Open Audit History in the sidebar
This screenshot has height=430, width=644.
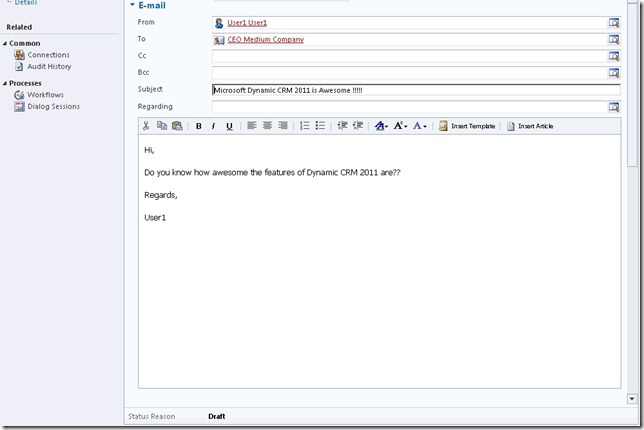pos(49,66)
